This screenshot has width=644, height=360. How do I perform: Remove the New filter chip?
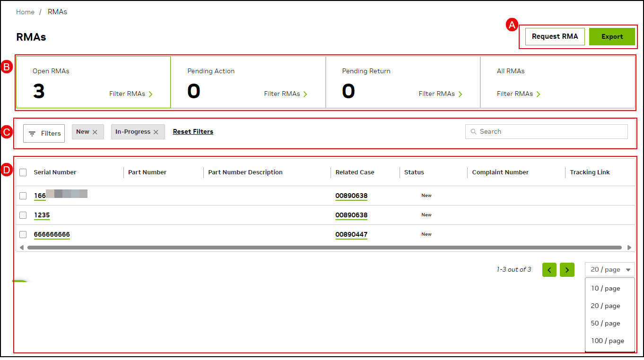click(x=95, y=132)
